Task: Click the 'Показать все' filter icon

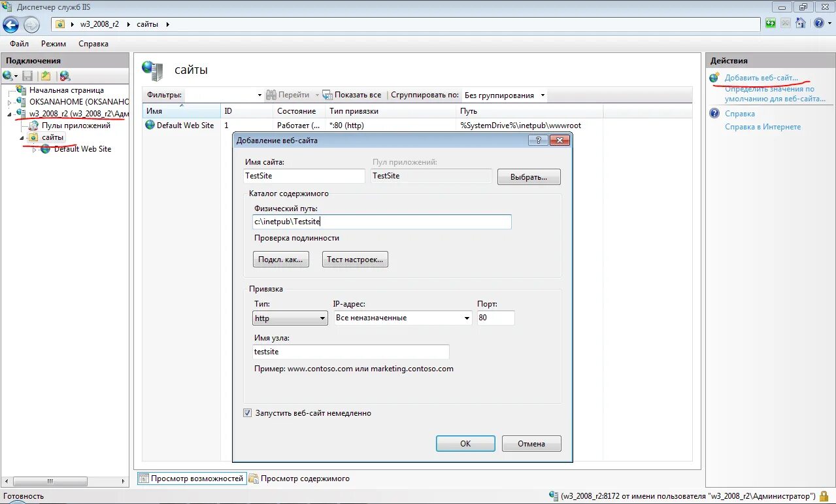Action: (327, 95)
